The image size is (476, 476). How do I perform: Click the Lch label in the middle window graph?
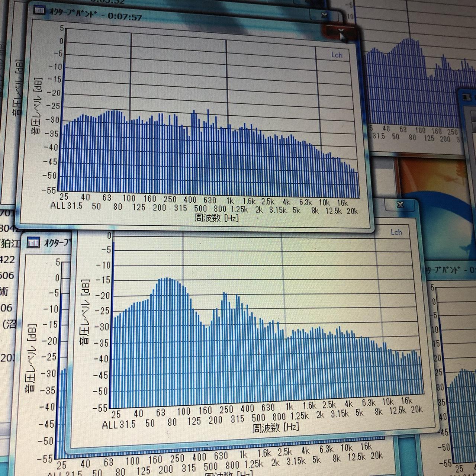coord(396,232)
